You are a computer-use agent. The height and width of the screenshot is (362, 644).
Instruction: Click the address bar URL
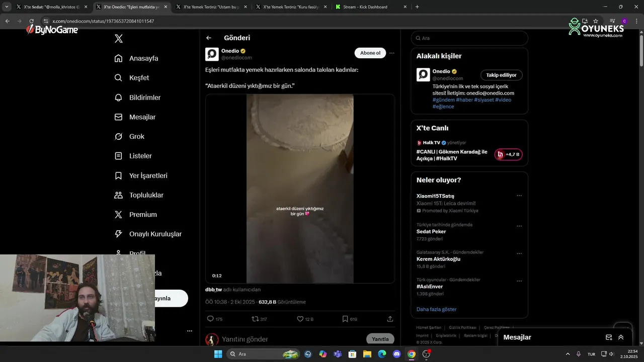[x=103, y=21]
